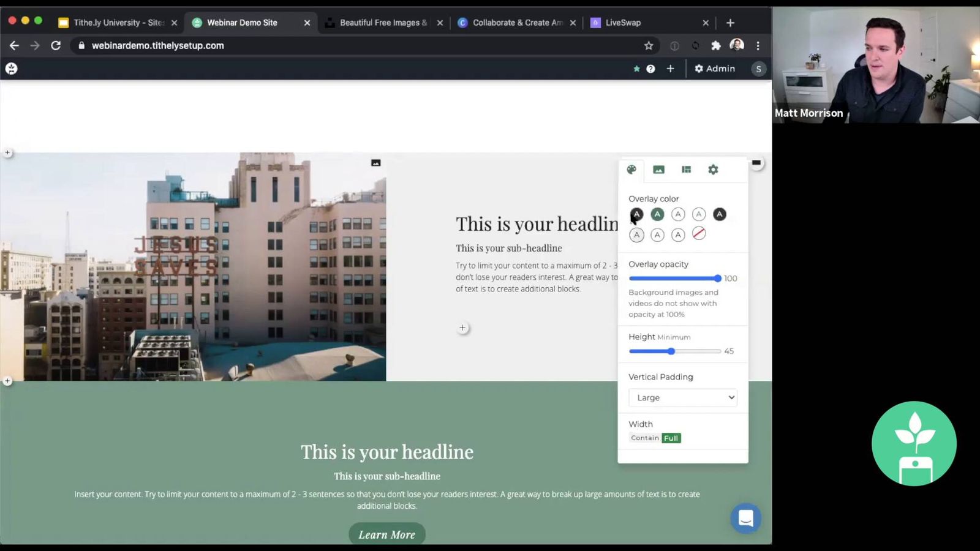Click the Learn More button
980x551 pixels.
tap(386, 534)
